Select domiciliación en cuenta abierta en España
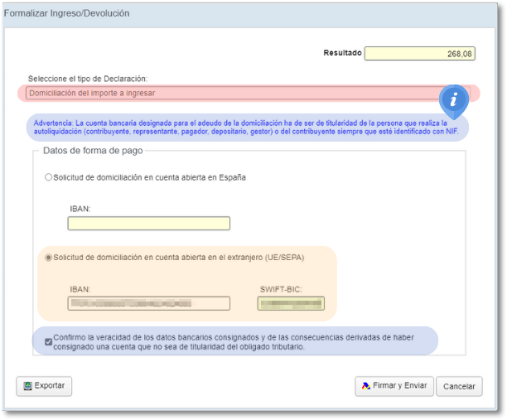 point(48,177)
